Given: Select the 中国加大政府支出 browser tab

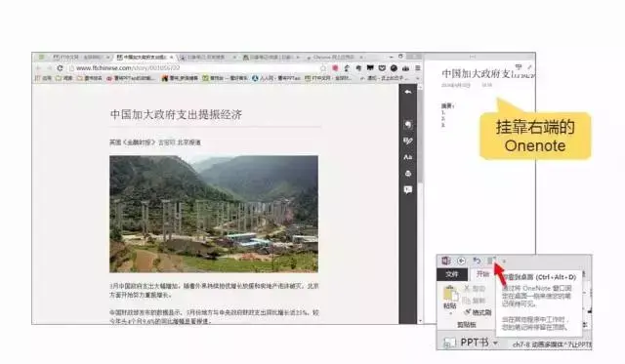Looking at the screenshot, I should coord(145,58).
